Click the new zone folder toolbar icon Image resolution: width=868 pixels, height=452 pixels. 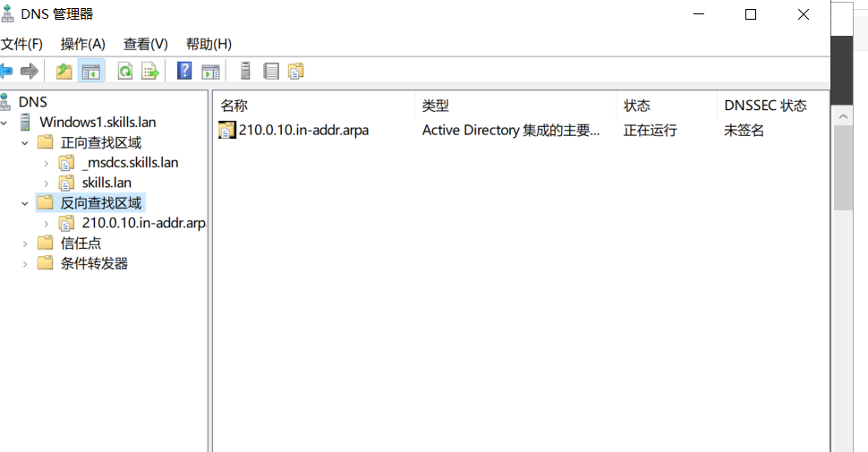295,71
